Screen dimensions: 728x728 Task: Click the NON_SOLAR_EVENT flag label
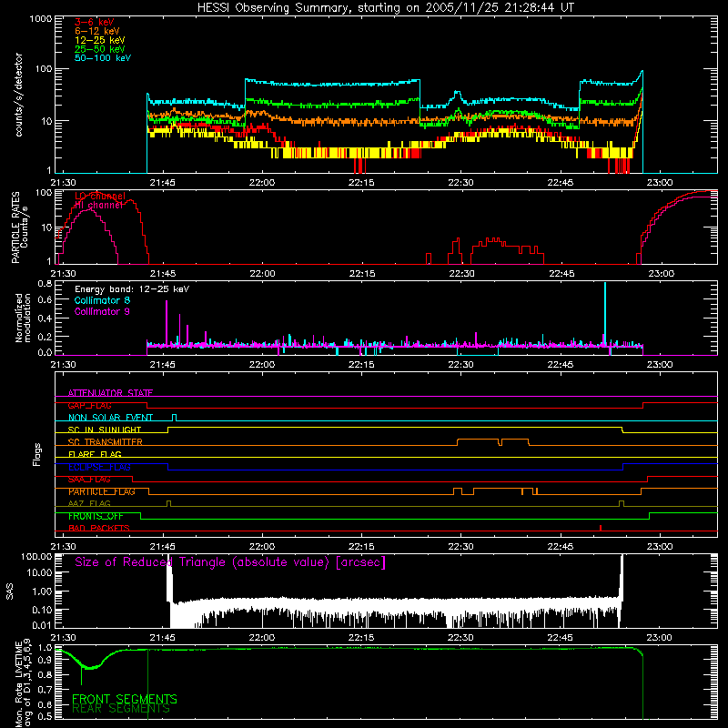[x=110, y=418]
